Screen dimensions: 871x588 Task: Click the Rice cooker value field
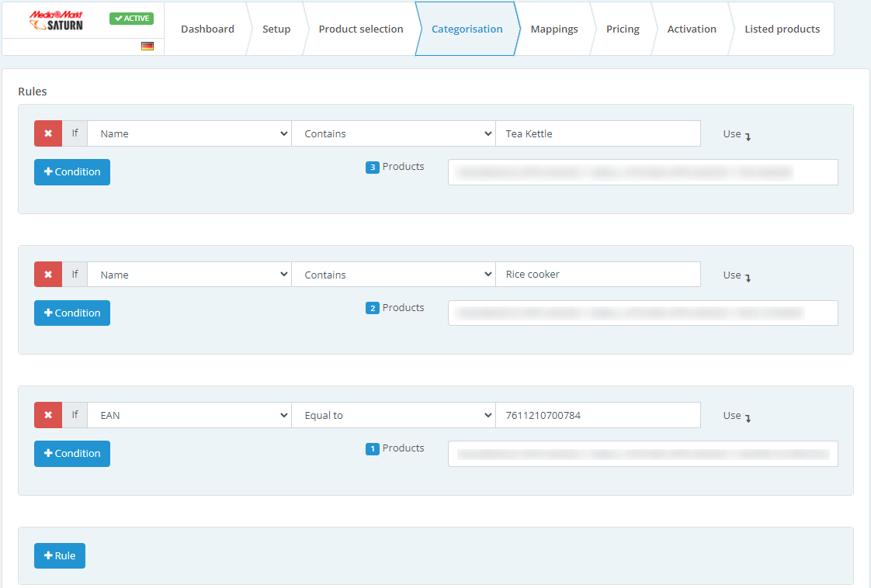click(x=598, y=275)
